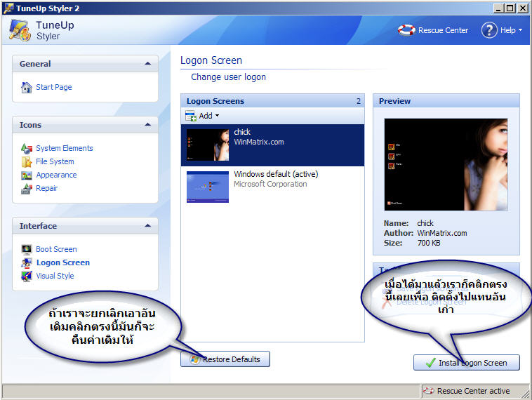
Task: Collapse the General panel
Action: (x=147, y=64)
